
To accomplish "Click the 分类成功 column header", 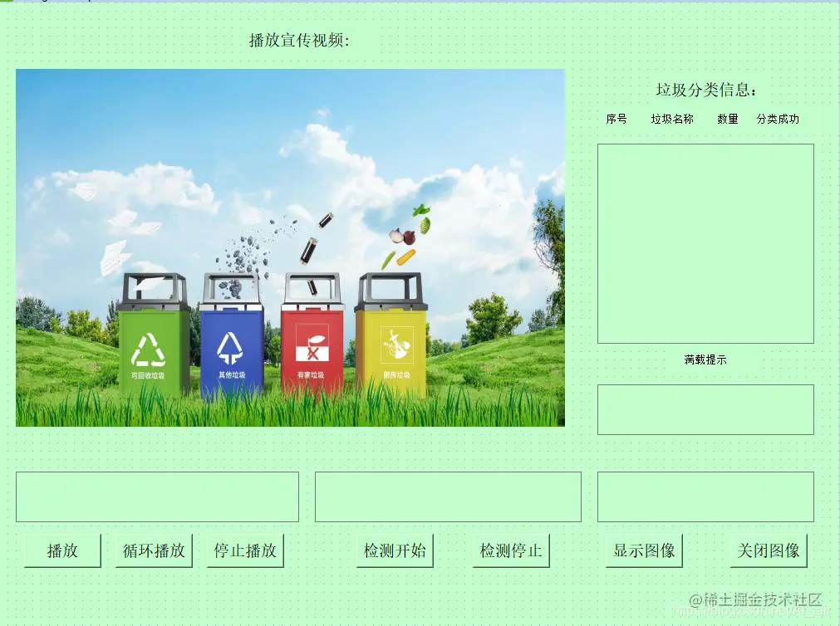I will 779,120.
